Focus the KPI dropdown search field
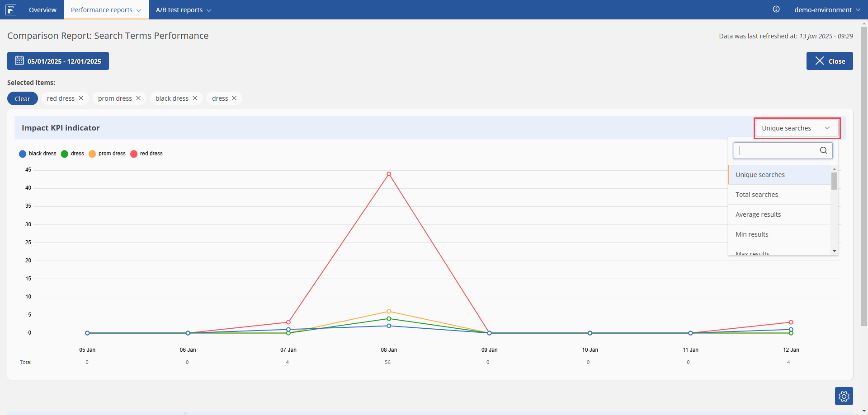 click(x=778, y=150)
